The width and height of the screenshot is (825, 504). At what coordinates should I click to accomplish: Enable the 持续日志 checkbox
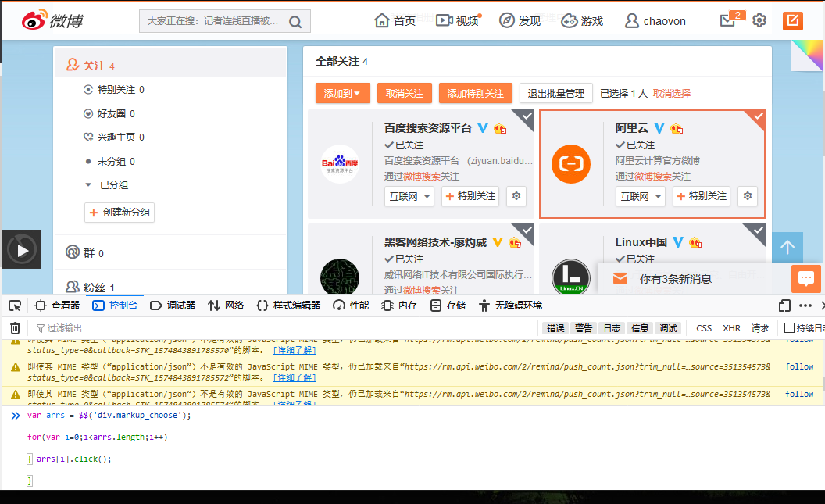click(x=789, y=327)
